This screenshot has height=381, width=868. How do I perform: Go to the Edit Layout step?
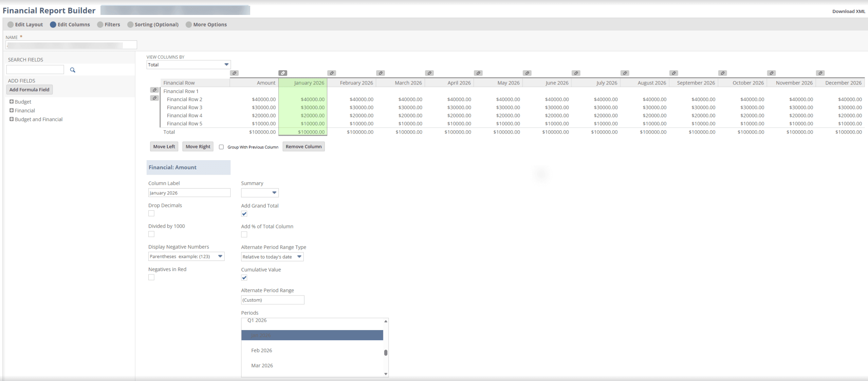click(25, 24)
